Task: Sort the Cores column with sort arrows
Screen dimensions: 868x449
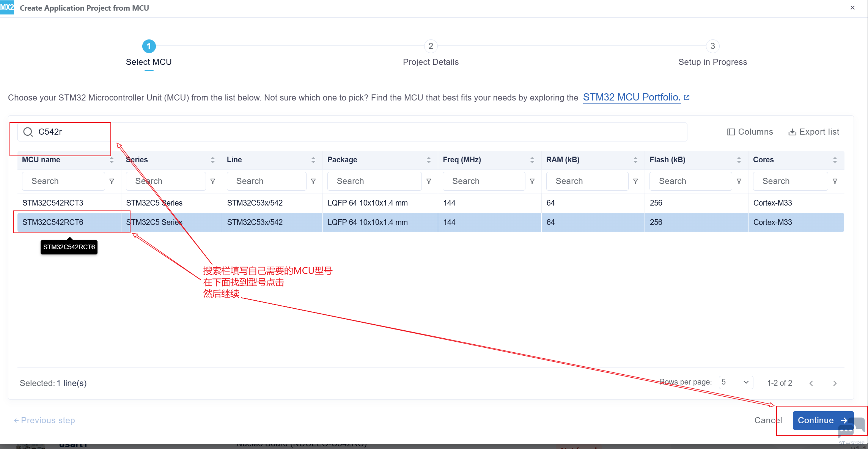Action: tap(835, 160)
